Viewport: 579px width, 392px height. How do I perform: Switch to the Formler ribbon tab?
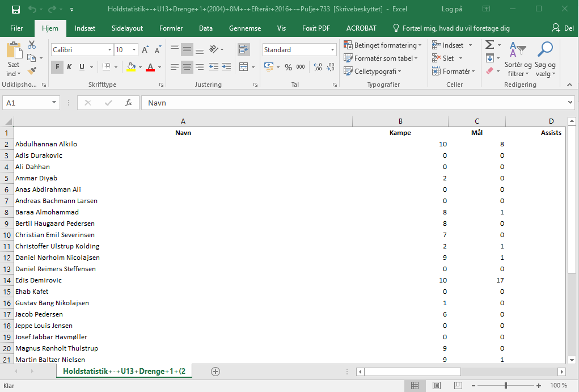(171, 28)
